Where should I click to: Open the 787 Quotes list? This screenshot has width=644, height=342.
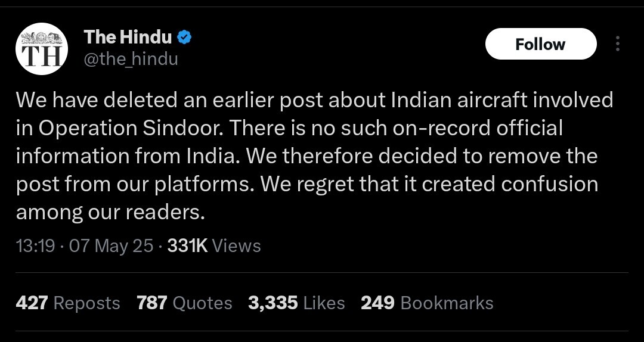[x=184, y=303]
